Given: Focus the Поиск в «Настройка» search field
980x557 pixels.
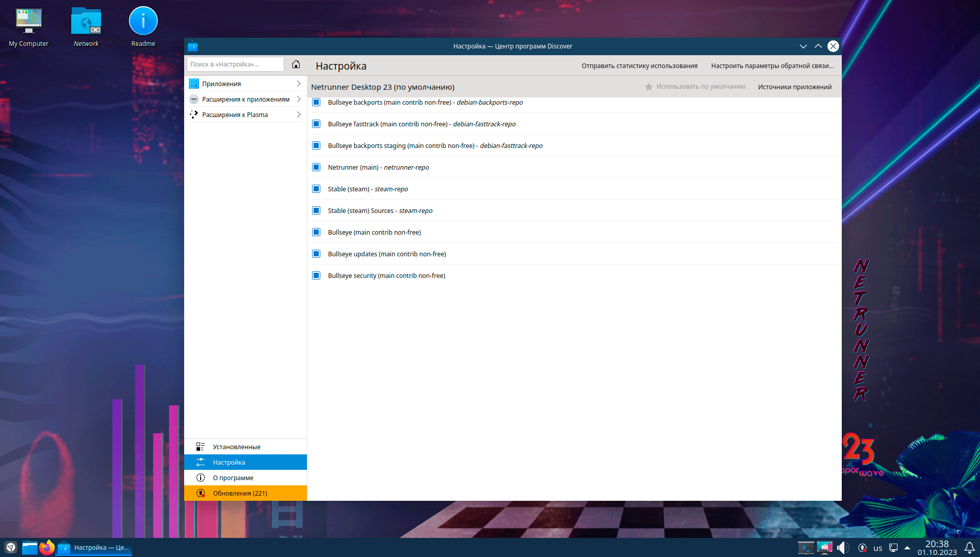Looking at the screenshot, I should click(235, 64).
